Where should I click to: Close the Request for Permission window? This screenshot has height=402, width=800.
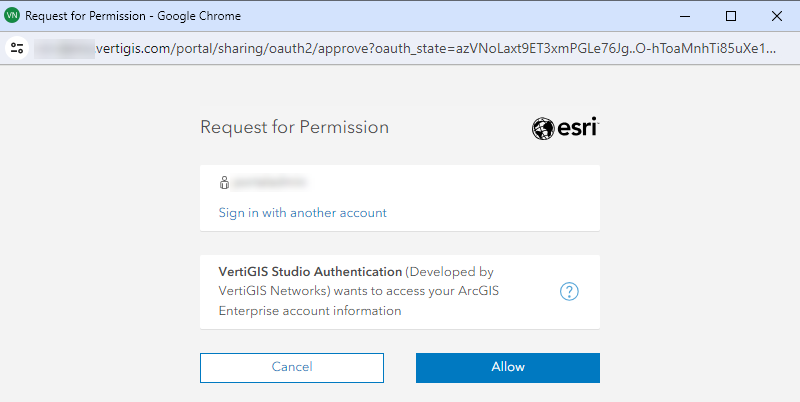[777, 16]
